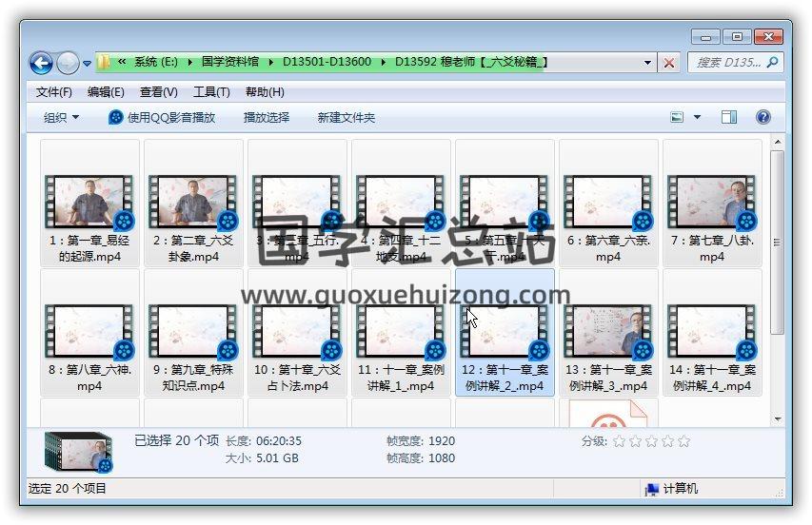Screen dimensions: 812x525
Task: Rate the third star in 分级
Action: [651, 441]
